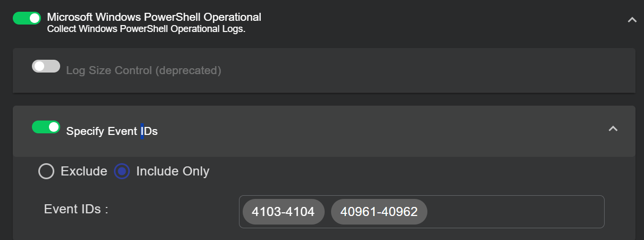The image size is (644, 240).
Task: Click the "Event IDs :" field label
Action: 76,209
